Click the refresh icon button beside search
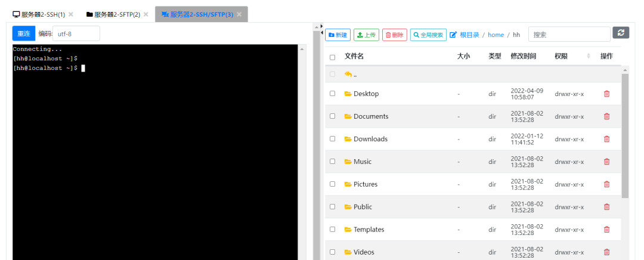Viewport: 644px width, 260px height. tap(621, 33)
